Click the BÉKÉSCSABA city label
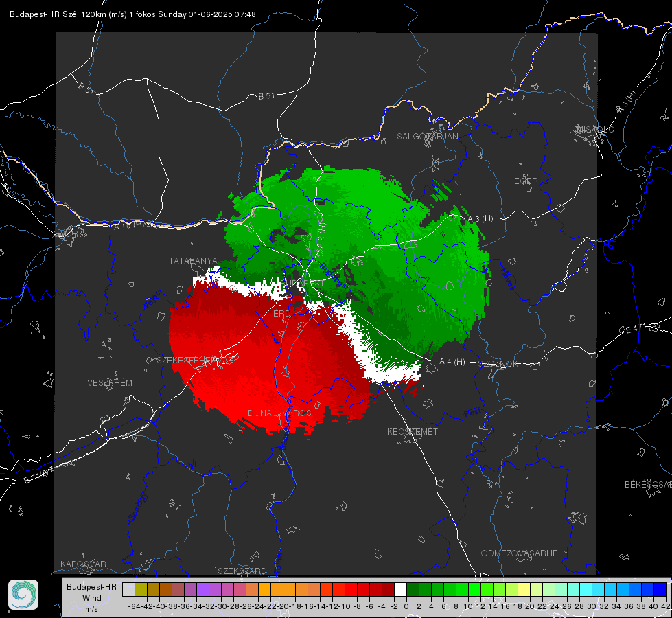The image size is (672, 618). (648, 485)
